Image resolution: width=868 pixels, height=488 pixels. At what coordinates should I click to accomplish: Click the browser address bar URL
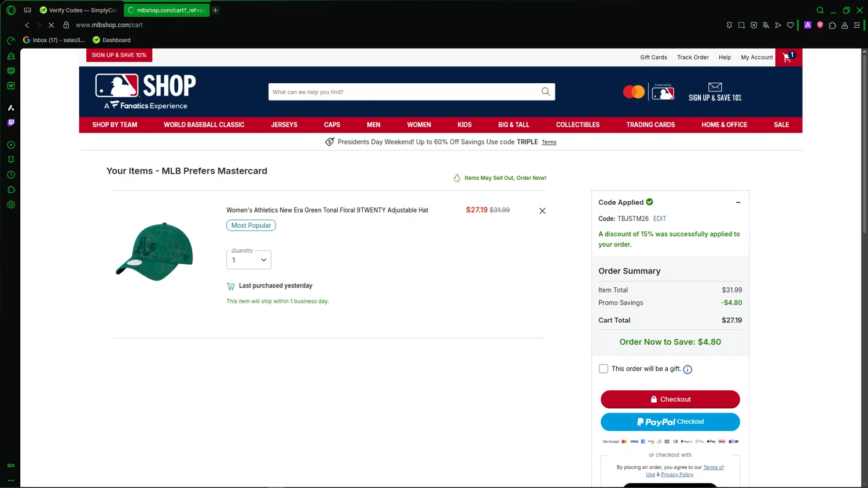[x=109, y=25]
